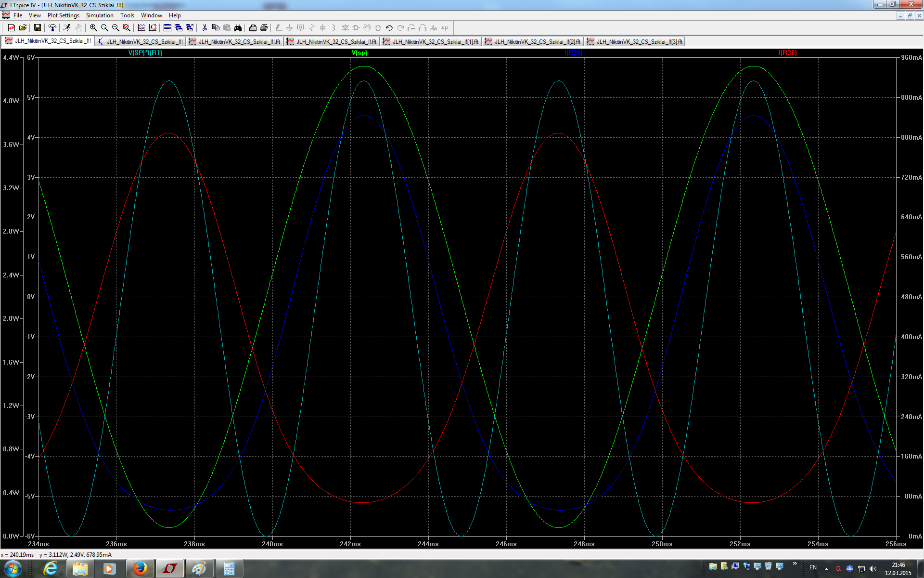The image size is (924, 578).
Task: Switch to the Sziklai_!![1].fft tab
Action: (431, 42)
